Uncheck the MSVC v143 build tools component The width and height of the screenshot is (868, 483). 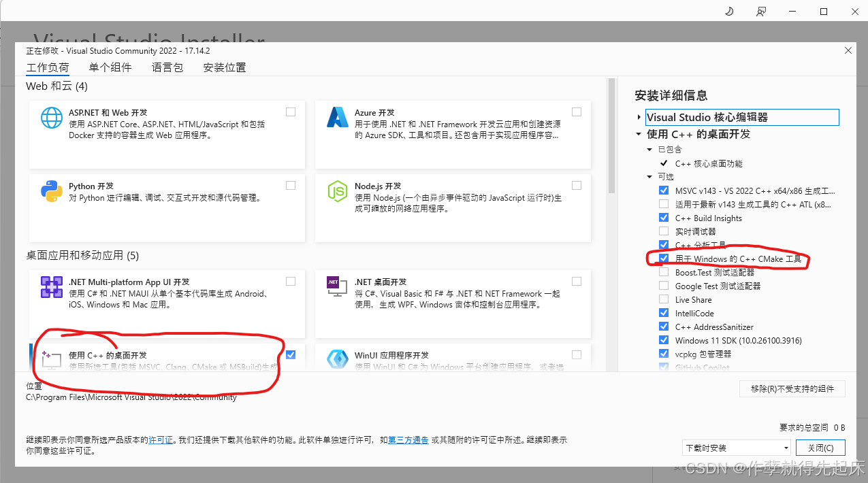(x=664, y=190)
